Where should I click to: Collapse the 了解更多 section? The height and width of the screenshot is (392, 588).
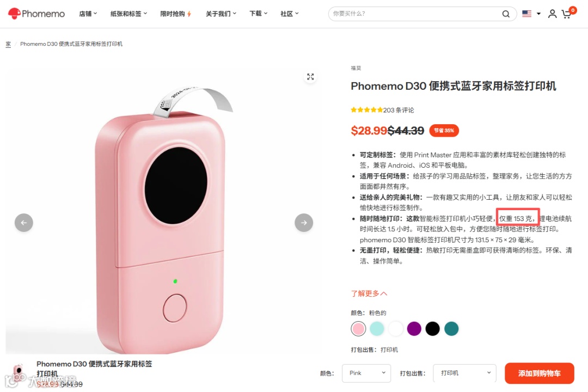(369, 293)
